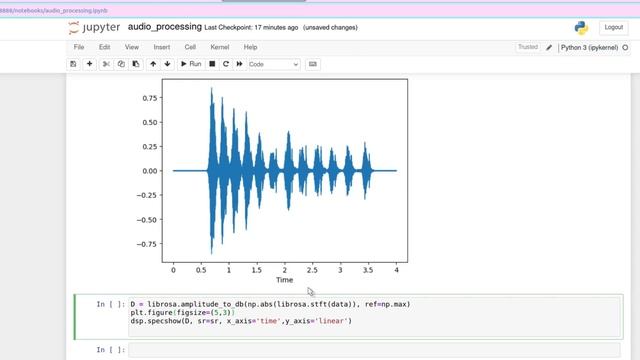Restart kernel and run all with fast-forward icon
This screenshot has width=640, height=360.
[240, 64]
